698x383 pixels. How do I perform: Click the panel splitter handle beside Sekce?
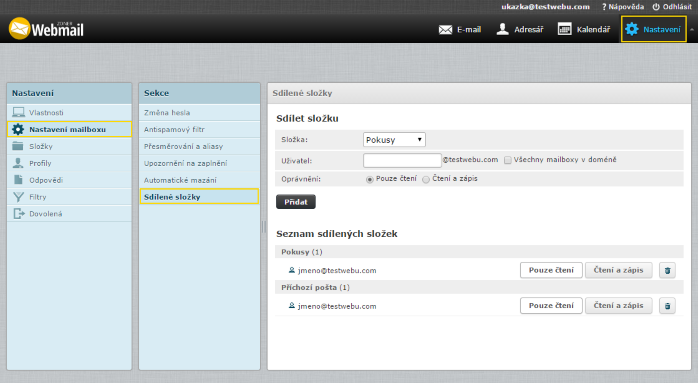coord(264,227)
